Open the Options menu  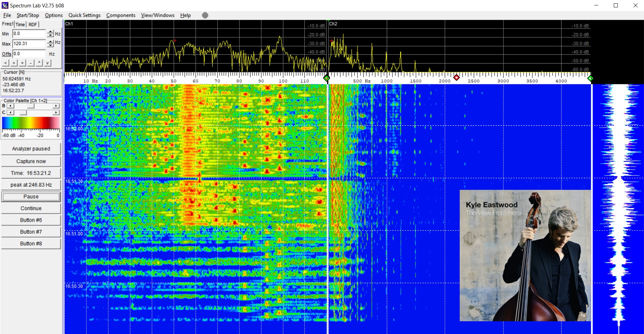(54, 15)
